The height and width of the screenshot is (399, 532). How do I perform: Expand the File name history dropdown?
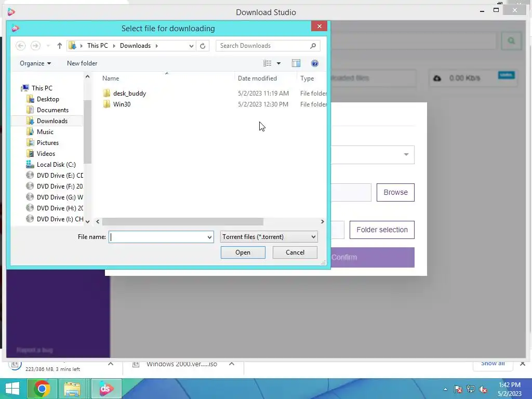[x=209, y=237]
